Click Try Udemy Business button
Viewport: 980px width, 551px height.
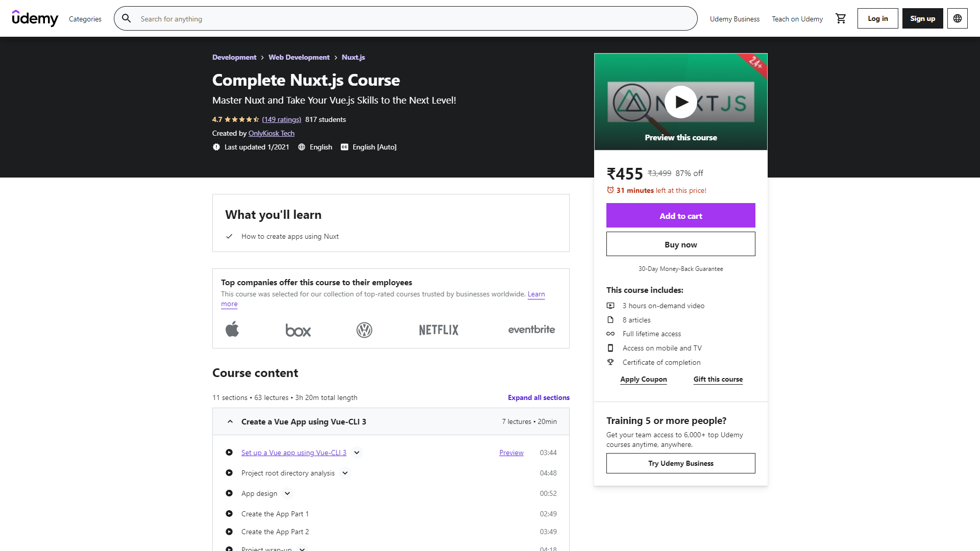coord(681,463)
